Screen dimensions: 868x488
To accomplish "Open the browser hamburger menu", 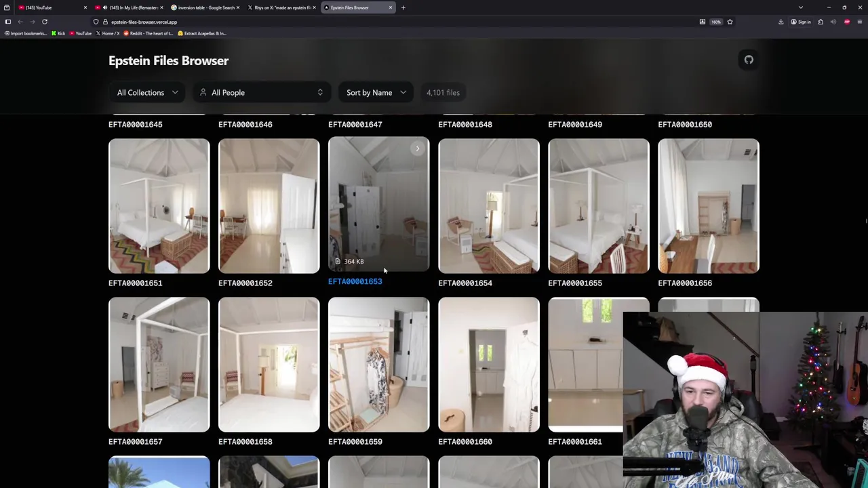I will click(860, 22).
